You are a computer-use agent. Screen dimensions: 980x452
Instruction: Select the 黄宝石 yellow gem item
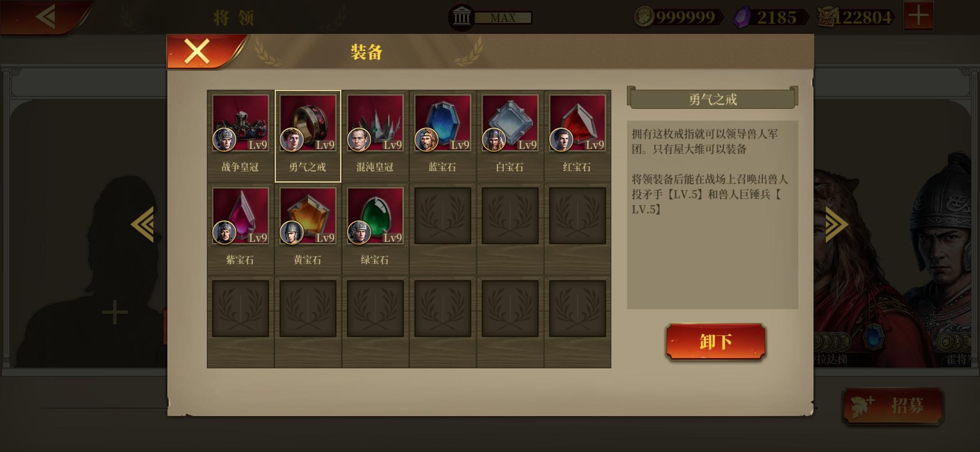click(308, 229)
